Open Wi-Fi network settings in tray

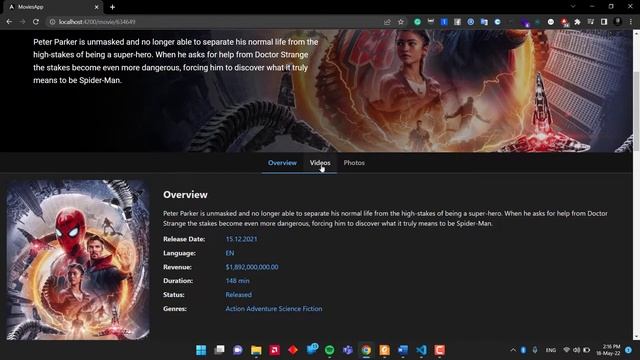tap(566, 350)
